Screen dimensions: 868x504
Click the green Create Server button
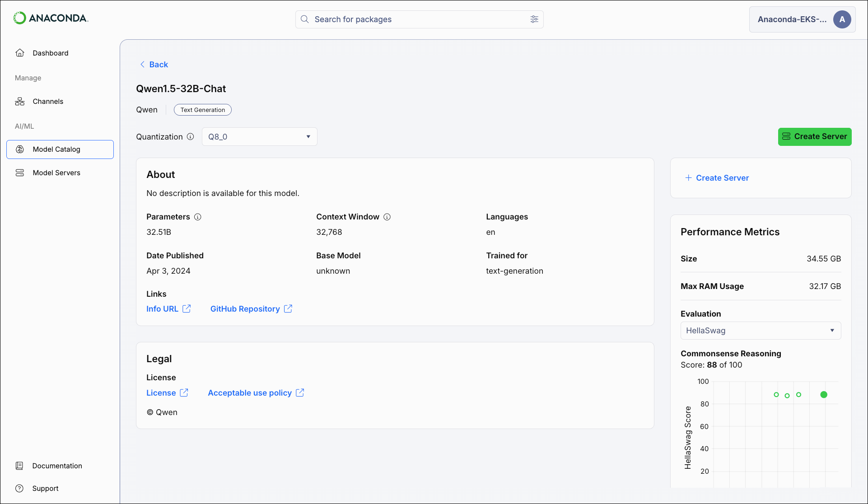[814, 137]
